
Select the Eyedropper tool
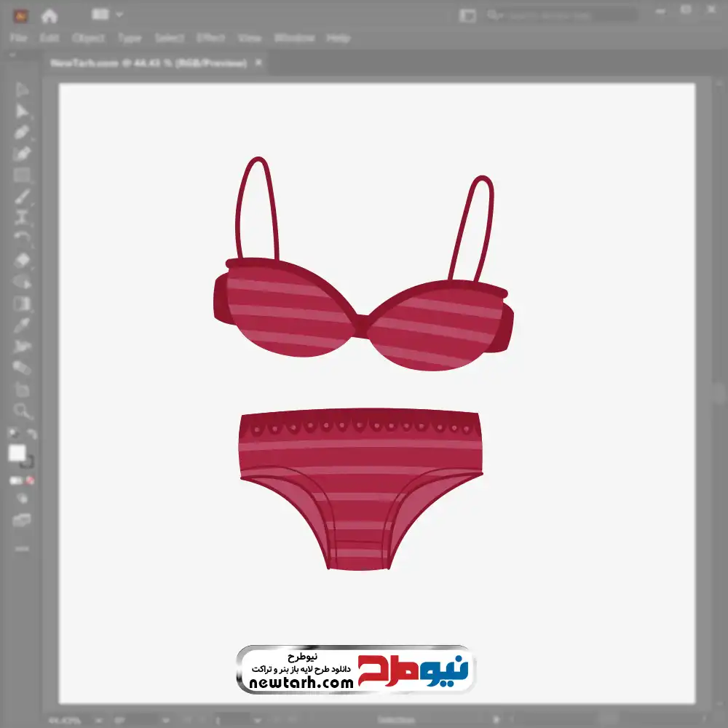22,325
